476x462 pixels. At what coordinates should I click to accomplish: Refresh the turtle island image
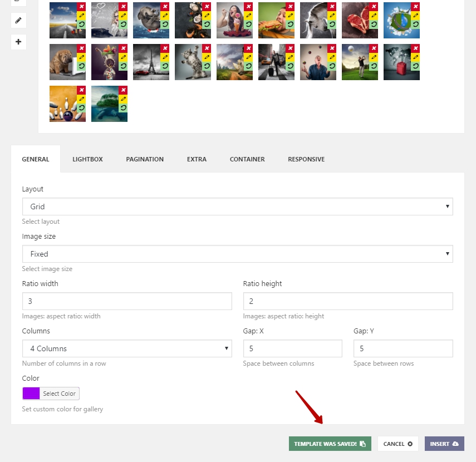pos(123,107)
